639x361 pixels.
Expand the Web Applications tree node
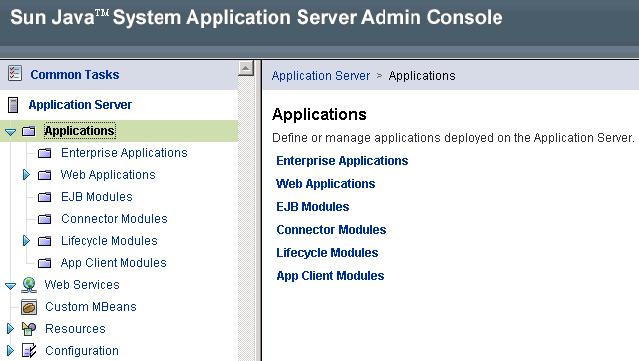[x=26, y=175]
